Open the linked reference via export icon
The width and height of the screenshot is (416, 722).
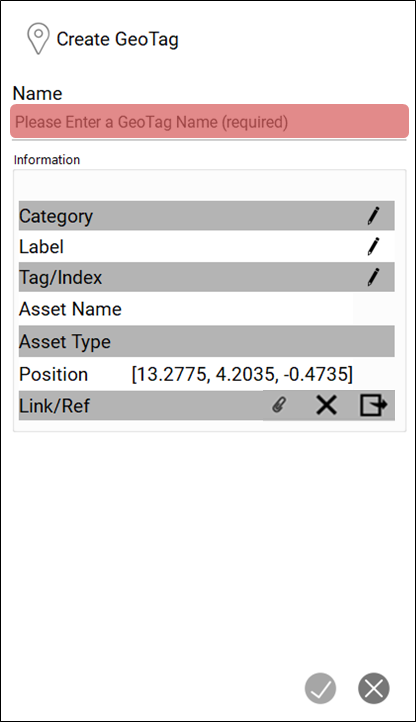pyautogui.click(x=373, y=405)
